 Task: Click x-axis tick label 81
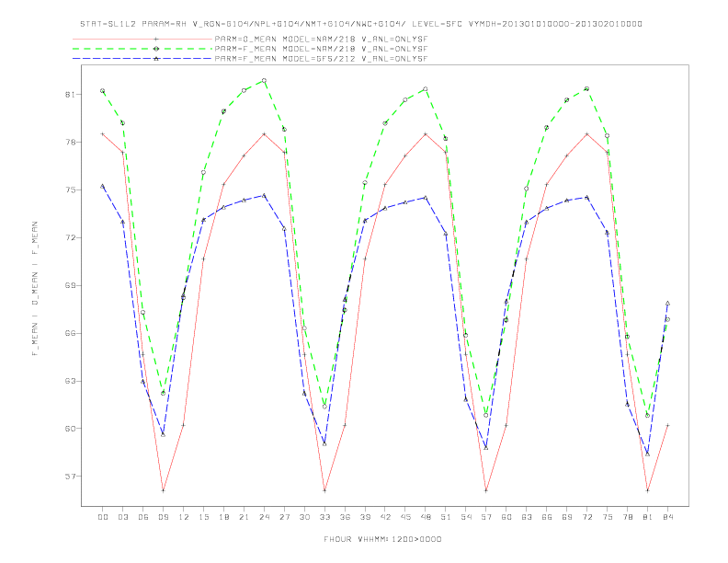click(x=648, y=517)
